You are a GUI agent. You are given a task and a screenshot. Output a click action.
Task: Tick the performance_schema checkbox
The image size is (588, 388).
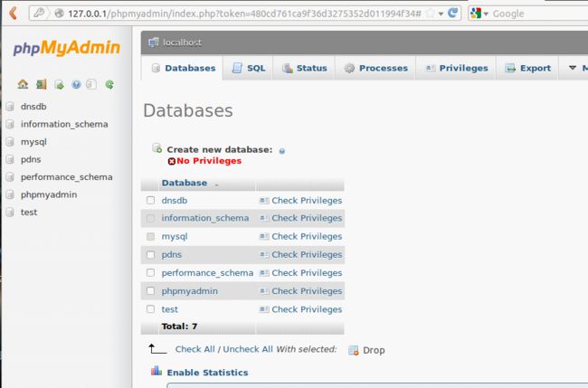[151, 272]
